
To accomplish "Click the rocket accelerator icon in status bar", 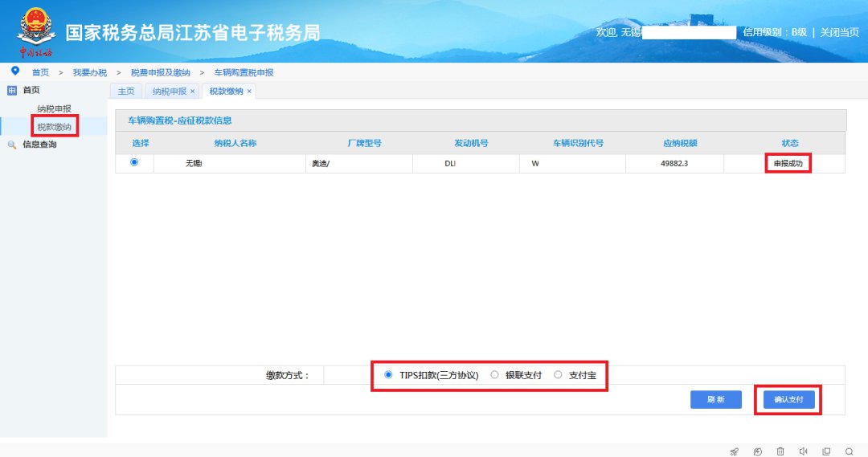I will 734,451.
